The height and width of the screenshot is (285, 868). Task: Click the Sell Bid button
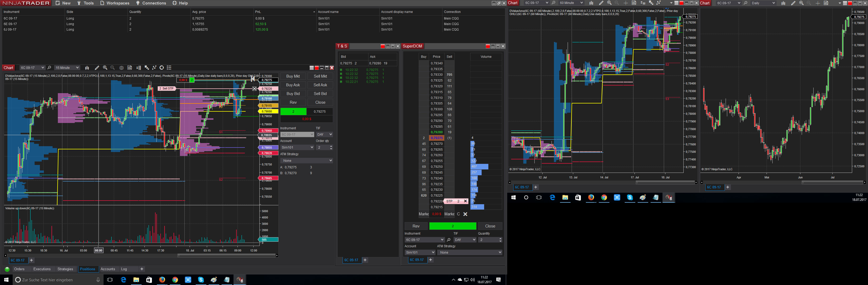click(320, 94)
